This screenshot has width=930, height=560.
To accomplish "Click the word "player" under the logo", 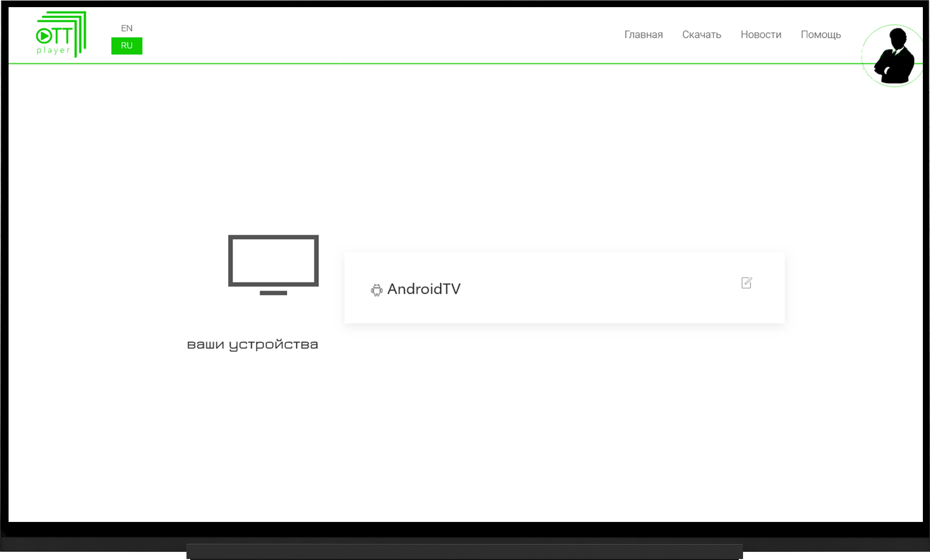I will tap(53, 50).
